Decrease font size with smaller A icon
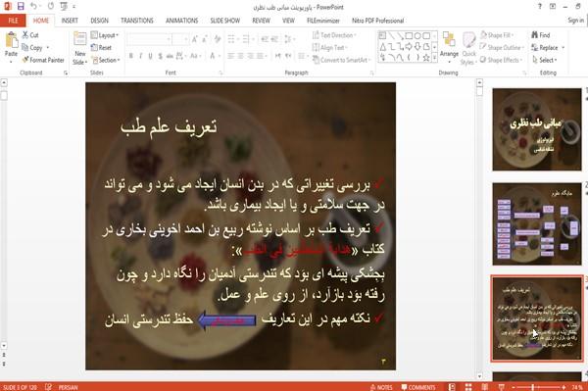The image size is (588, 391). [205, 39]
